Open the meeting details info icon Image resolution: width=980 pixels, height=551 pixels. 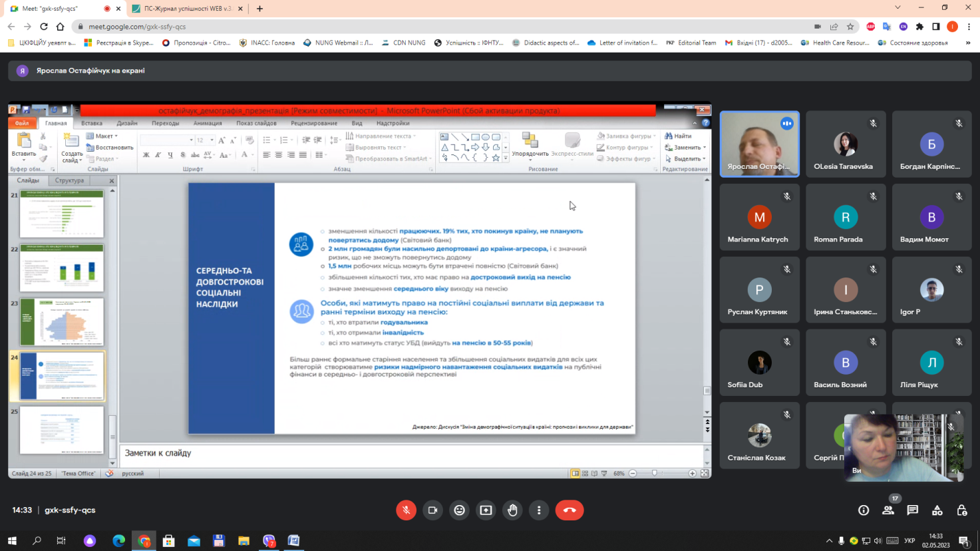pos(864,510)
